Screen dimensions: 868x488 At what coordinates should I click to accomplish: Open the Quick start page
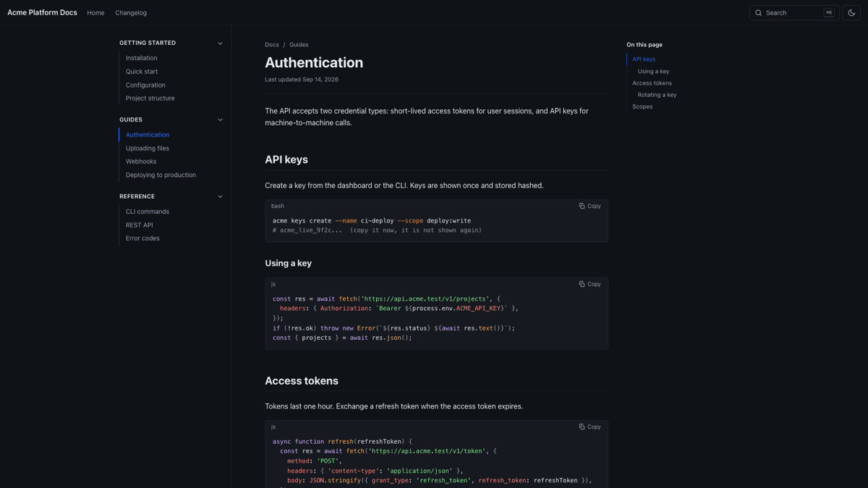pos(142,72)
